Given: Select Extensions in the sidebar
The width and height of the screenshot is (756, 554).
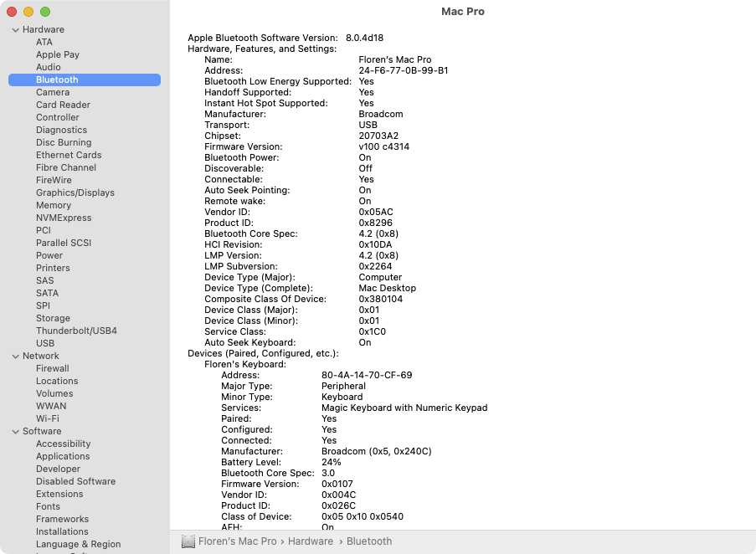Looking at the screenshot, I should click(59, 494).
